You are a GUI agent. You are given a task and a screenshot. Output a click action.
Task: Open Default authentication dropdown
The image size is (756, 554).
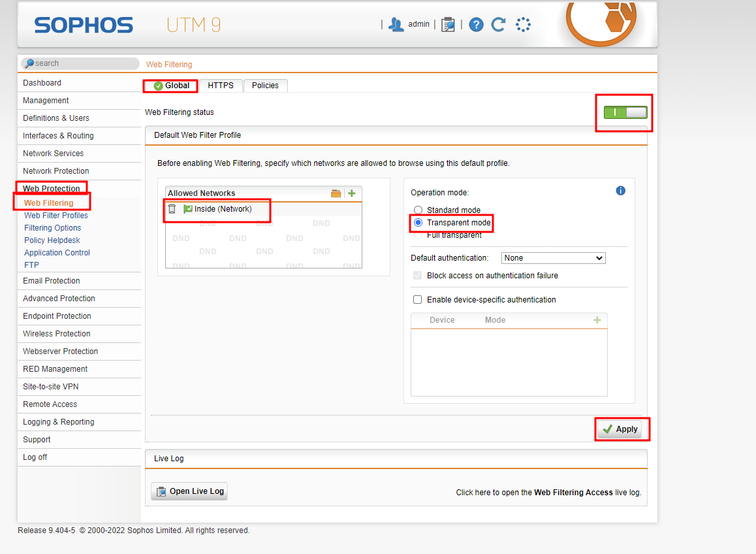point(554,258)
